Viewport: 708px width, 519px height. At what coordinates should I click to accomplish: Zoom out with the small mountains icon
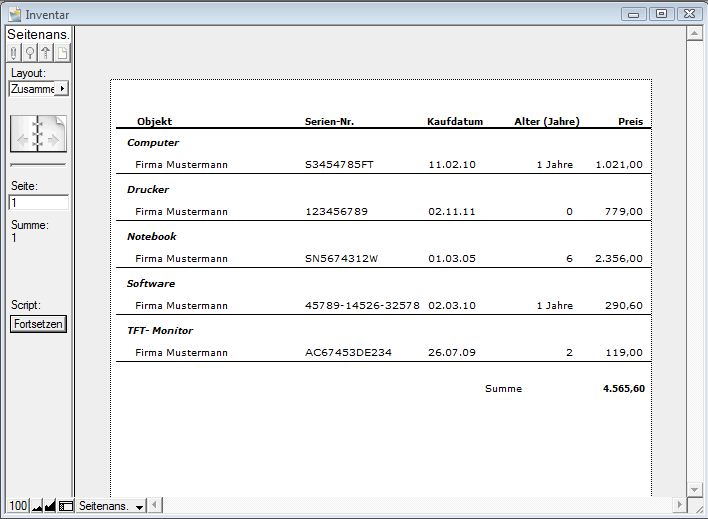point(37,506)
